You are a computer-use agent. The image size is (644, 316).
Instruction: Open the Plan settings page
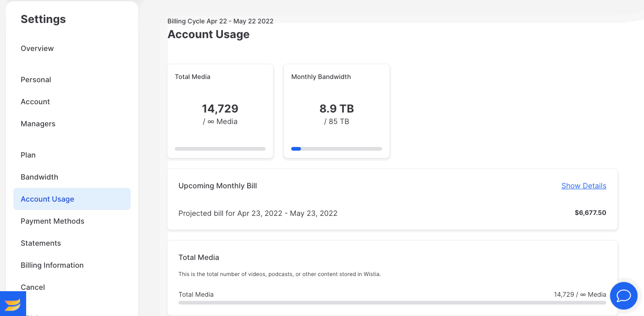coord(28,155)
